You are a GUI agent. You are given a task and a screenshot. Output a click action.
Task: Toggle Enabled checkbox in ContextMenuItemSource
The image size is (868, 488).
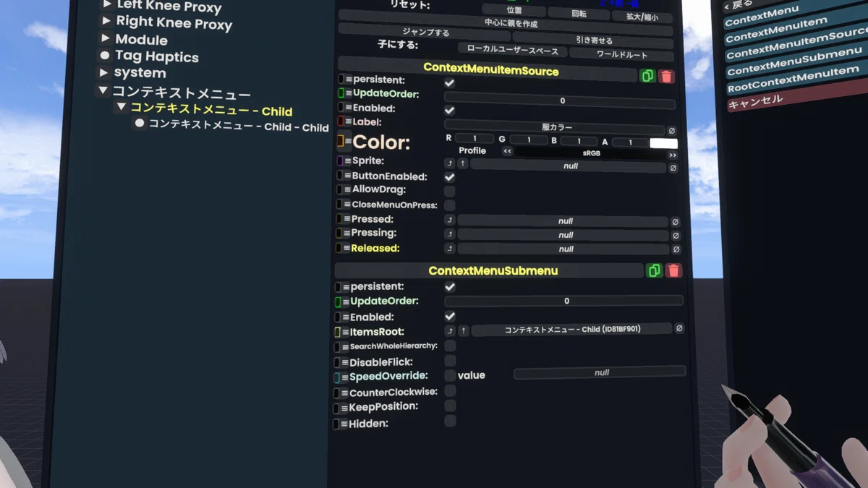449,110
